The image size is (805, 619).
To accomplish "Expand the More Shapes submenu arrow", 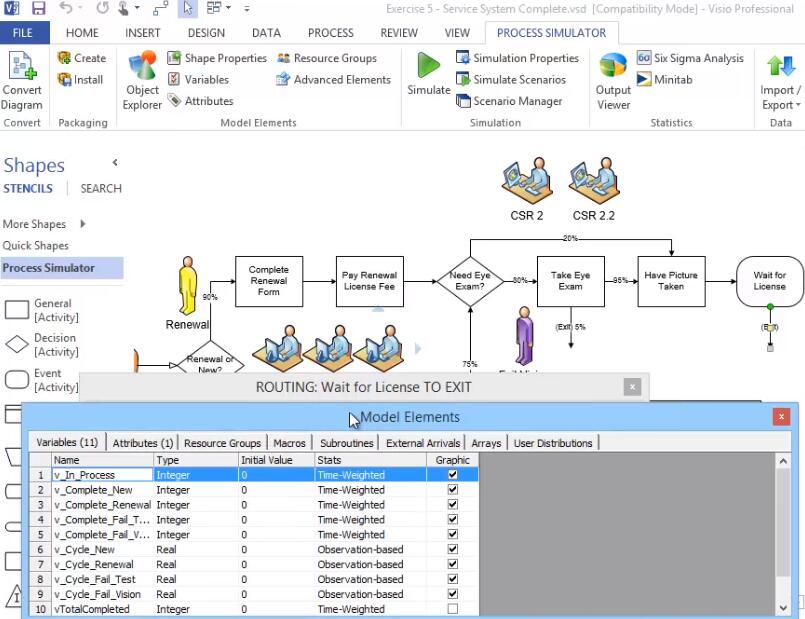I will click(x=83, y=224).
